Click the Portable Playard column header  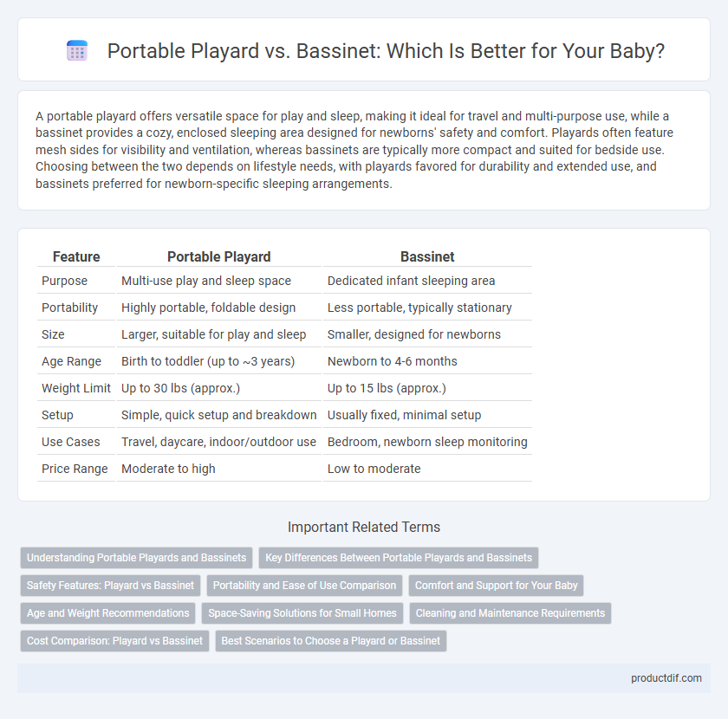[x=218, y=256]
